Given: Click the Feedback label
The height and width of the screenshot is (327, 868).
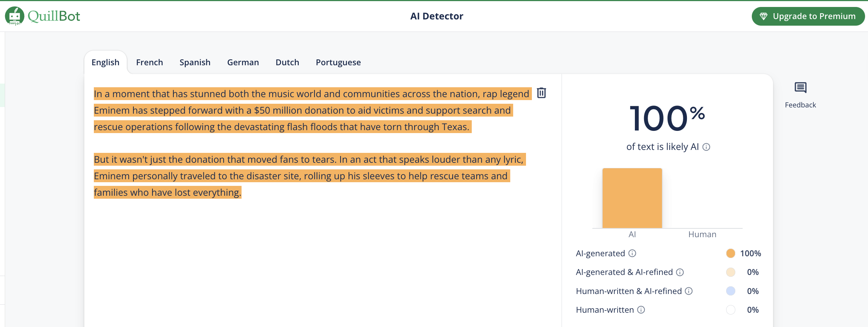Looking at the screenshot, I should click(x=801, y=105).
